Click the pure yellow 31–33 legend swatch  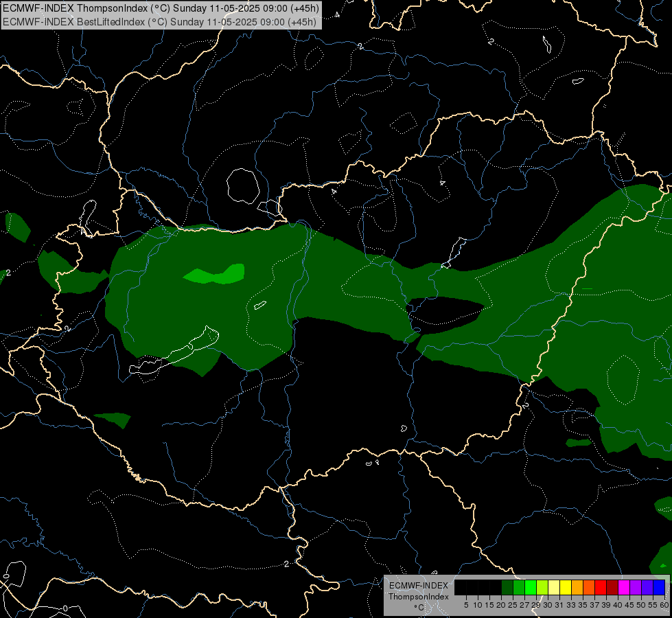click(x=566, y=587)
